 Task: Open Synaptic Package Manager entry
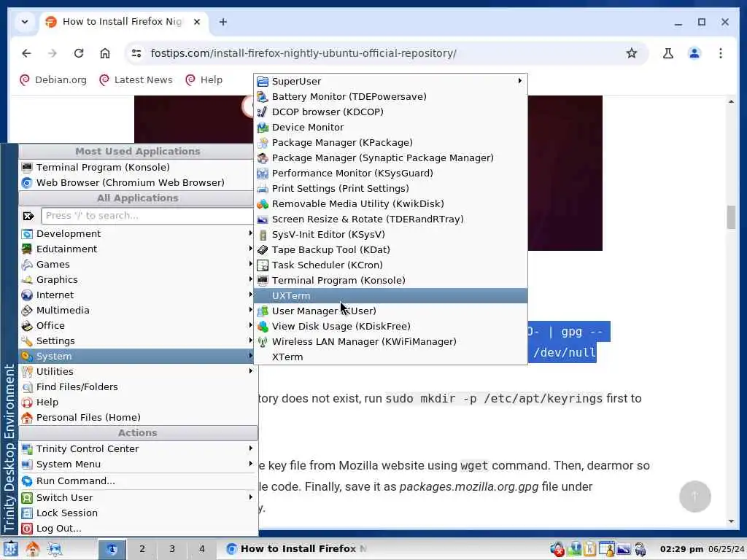[390, 157]
